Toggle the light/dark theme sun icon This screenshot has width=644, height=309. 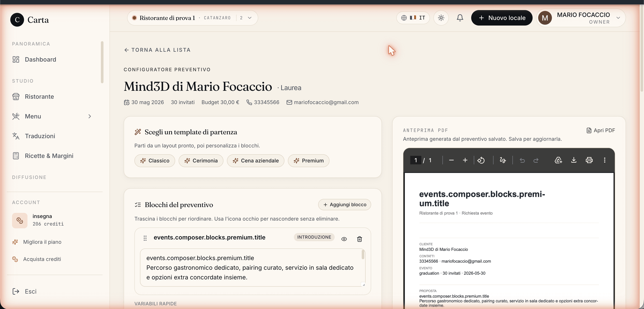[x=441, y=18]
